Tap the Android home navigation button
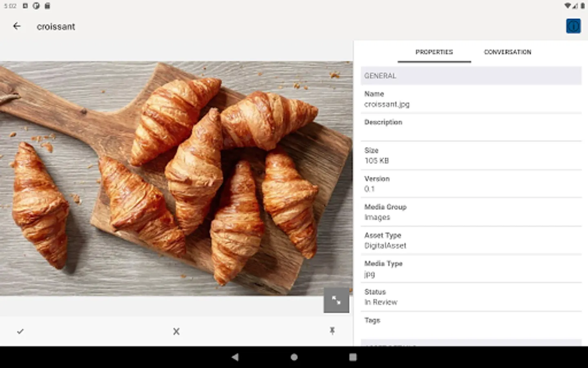The height and width of the screenshot is (368, 588). [x=294, y=357]
